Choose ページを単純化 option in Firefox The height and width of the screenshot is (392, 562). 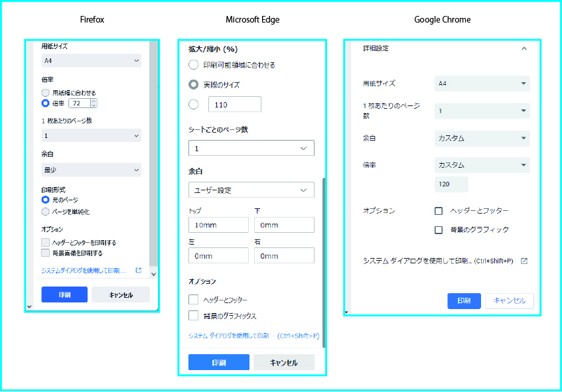coord(45,212)
